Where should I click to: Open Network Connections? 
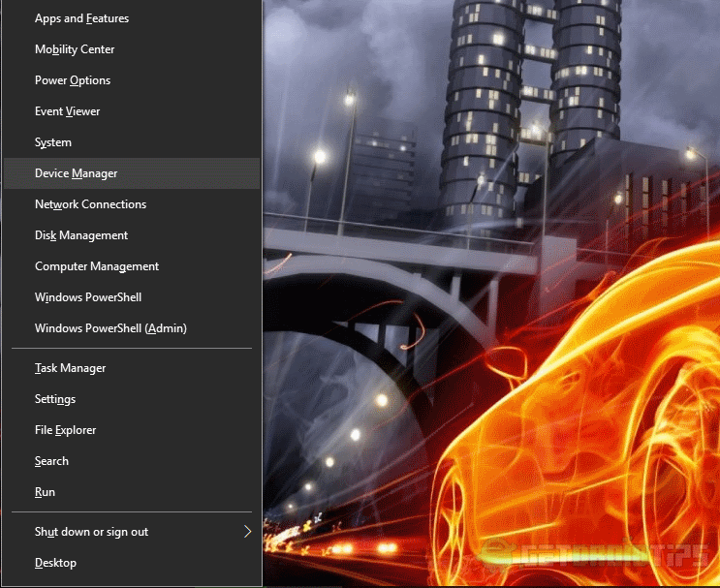[x=132, y=204]
